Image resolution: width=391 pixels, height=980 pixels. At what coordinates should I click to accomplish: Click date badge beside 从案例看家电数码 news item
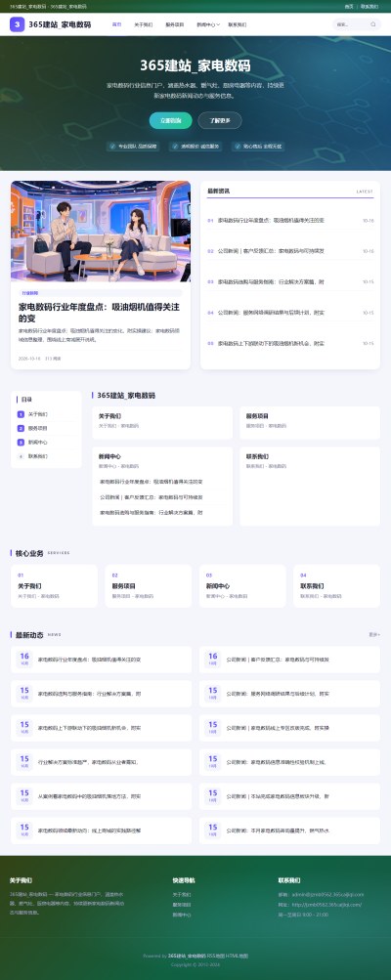(x=24, y=795)
